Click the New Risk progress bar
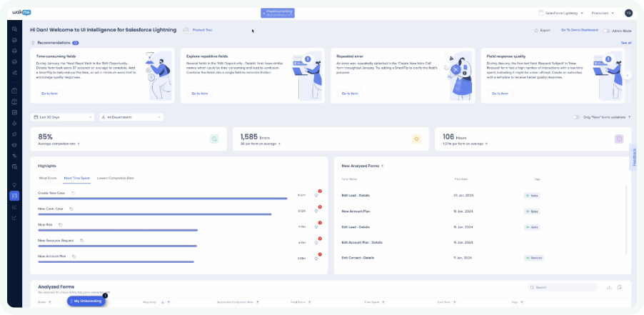 pos(118,230)
